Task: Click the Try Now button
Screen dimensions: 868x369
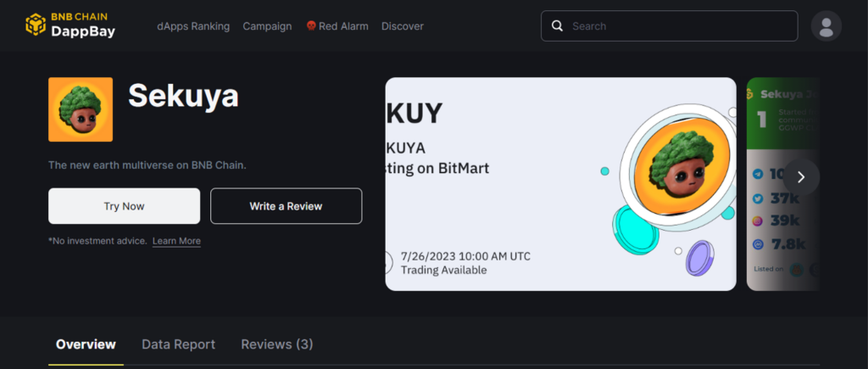Action: point(124,206)
